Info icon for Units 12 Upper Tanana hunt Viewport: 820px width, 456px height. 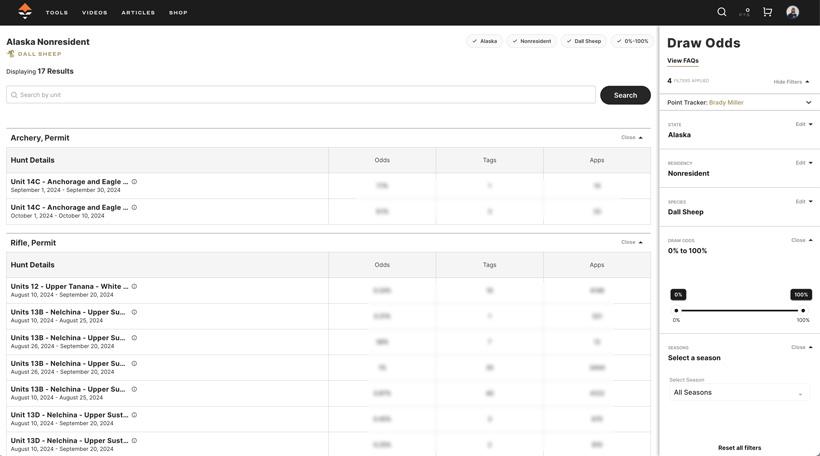pos(134,287)
